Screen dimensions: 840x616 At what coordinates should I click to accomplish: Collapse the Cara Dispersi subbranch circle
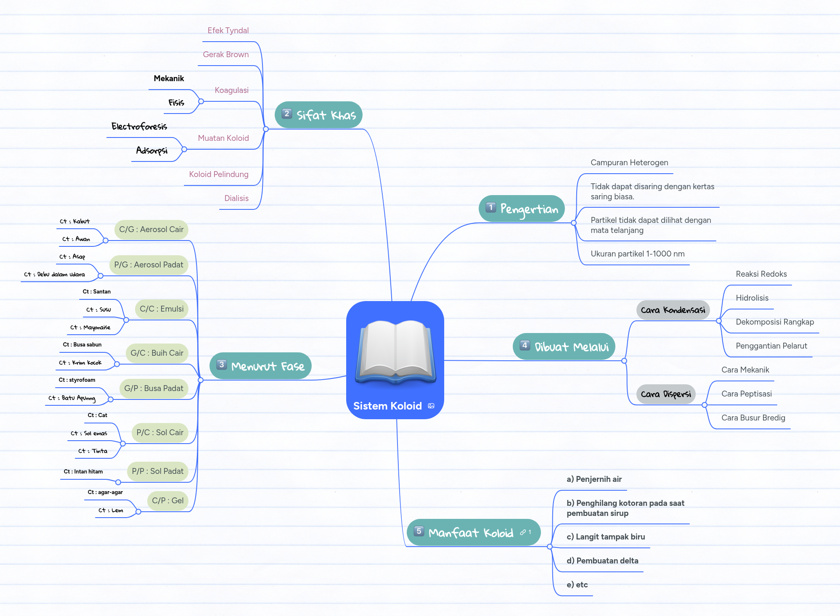705,405
